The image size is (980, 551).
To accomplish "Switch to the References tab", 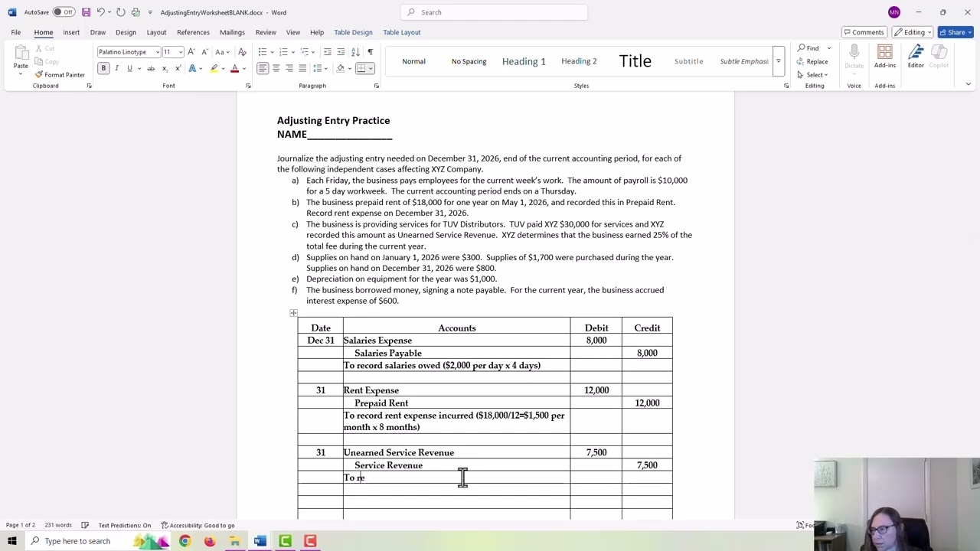I will (x=193, y=32).
